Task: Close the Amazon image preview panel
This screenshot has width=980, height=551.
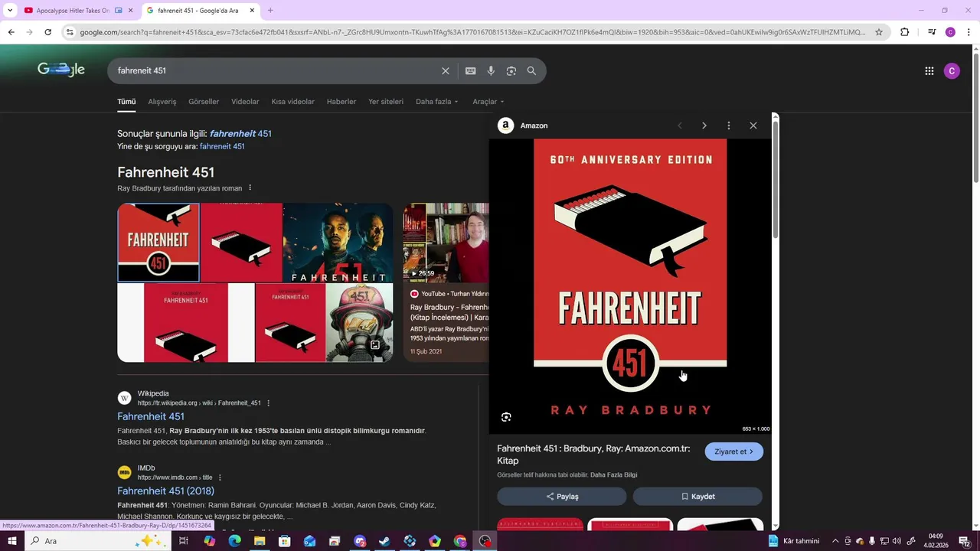Action: 753,126
